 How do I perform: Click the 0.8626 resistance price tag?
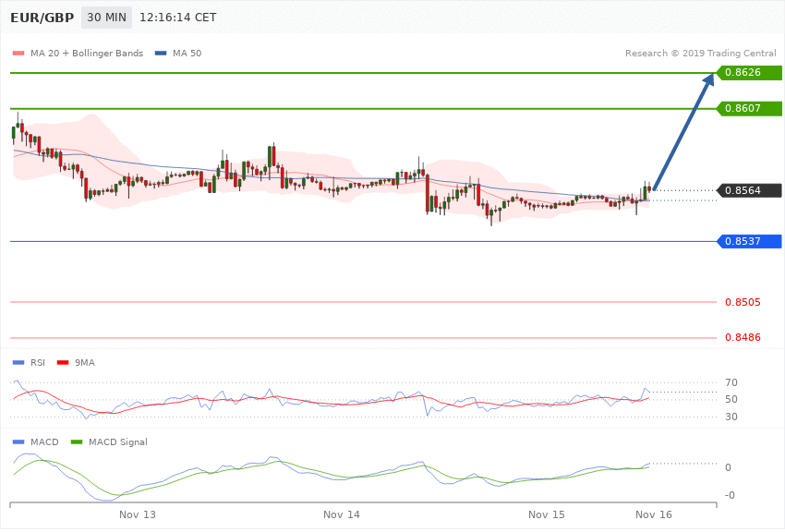749,73
